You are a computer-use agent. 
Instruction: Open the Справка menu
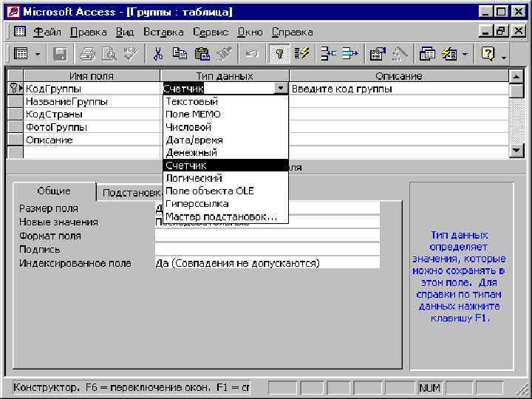coord(292,33)
